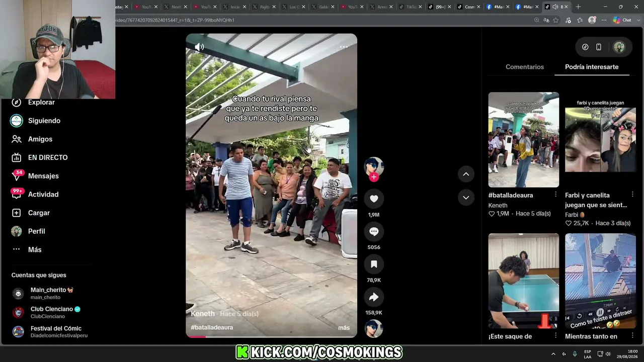Open the ESP LAA language switcher

click(588, 354)
